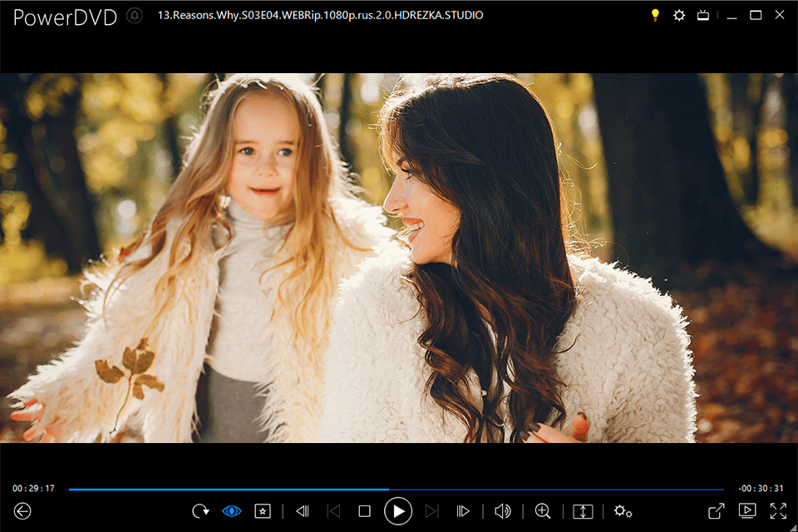The width and height of the screenshot is (798, 532).
Task: Play the video
Action: [x=399, y=511]
